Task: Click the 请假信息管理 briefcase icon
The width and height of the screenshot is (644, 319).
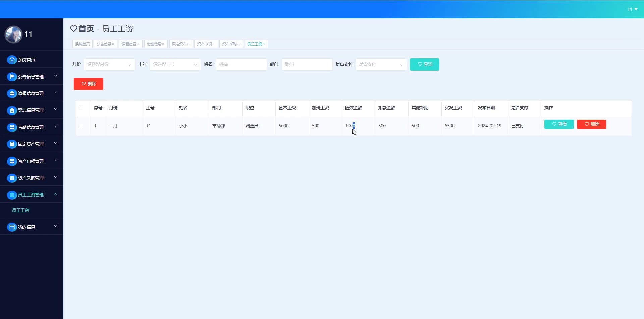Action: (x=12, y=93)
